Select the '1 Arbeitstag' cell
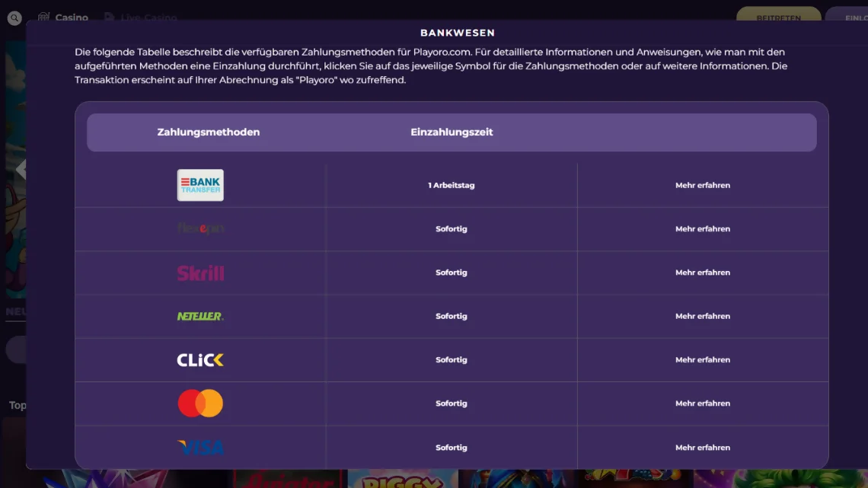 [452, 185]
